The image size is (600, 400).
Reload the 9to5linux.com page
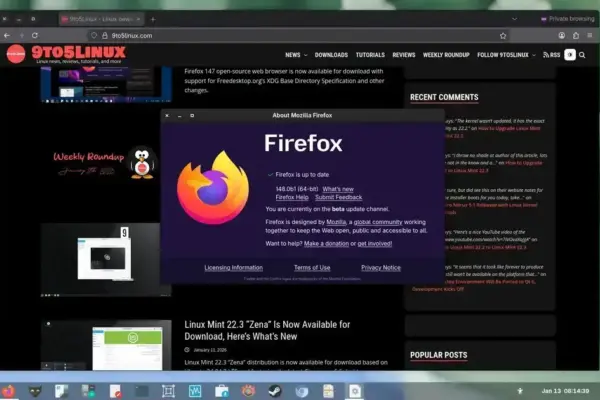[35, 36]
